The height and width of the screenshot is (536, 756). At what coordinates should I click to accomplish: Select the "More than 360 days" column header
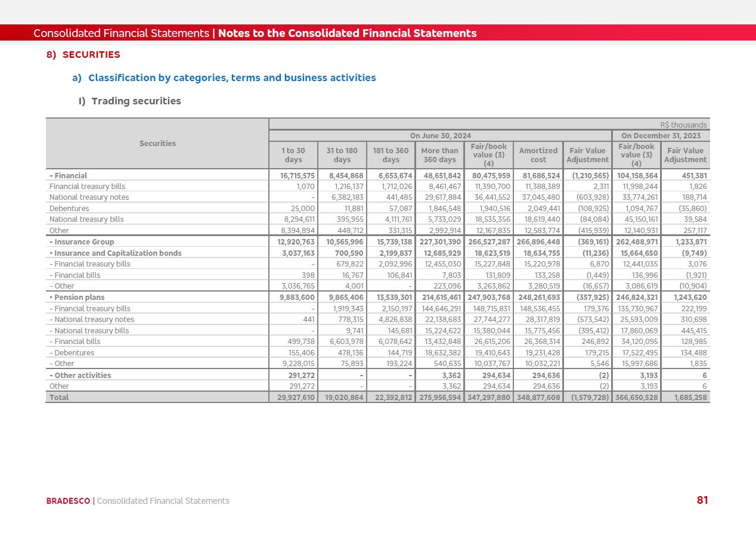[x=439, y=155]
